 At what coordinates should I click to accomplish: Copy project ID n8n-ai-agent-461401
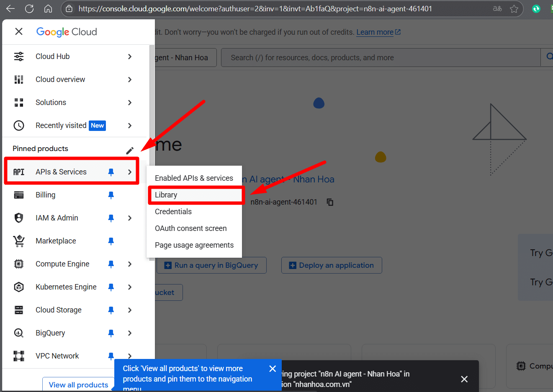coord(330,202)
